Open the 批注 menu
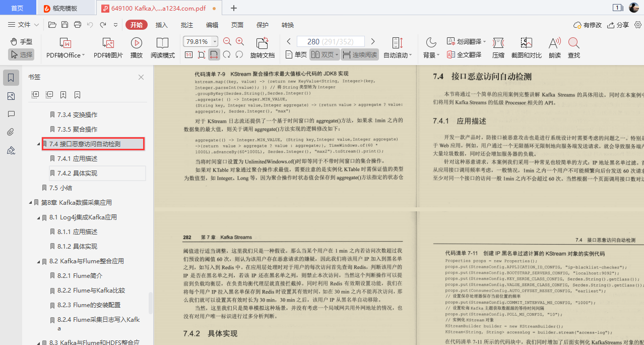This screenshot has height=345, width=644. click(186, 24)
